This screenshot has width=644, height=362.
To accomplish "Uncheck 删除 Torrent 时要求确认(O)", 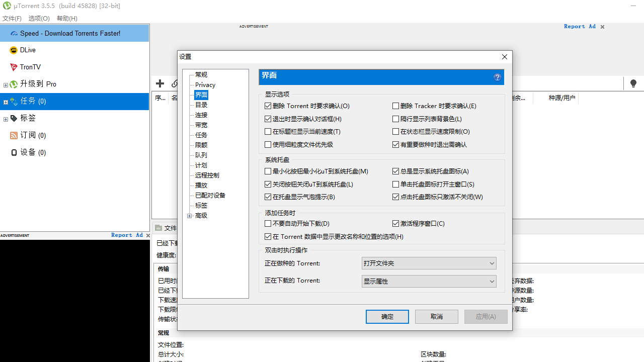I will [268, 106].
